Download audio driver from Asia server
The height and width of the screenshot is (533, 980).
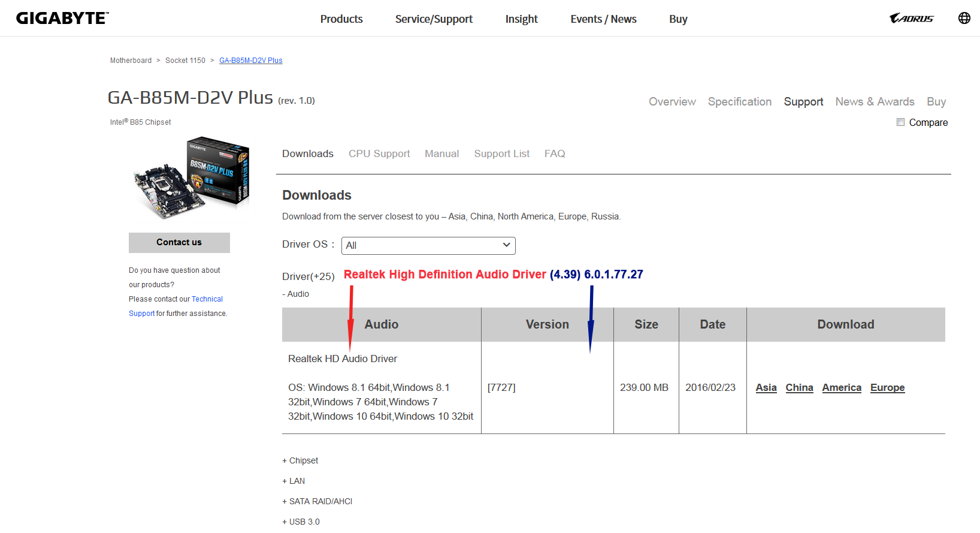[766, 387]
